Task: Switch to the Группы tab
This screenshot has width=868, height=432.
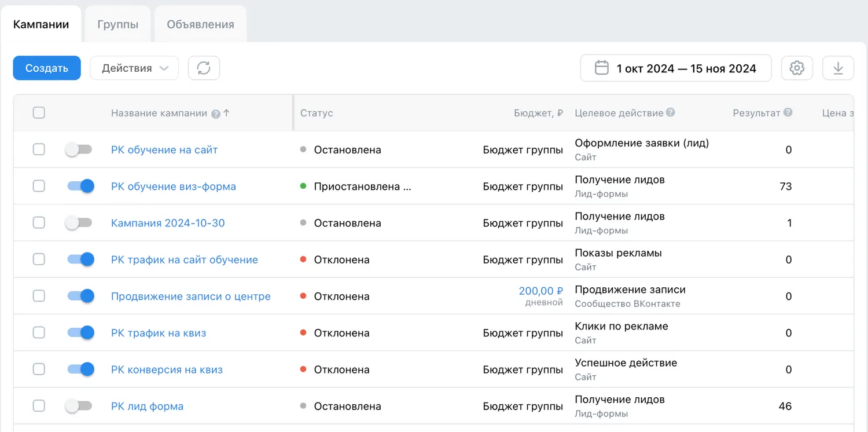Action: pos(118,24)
